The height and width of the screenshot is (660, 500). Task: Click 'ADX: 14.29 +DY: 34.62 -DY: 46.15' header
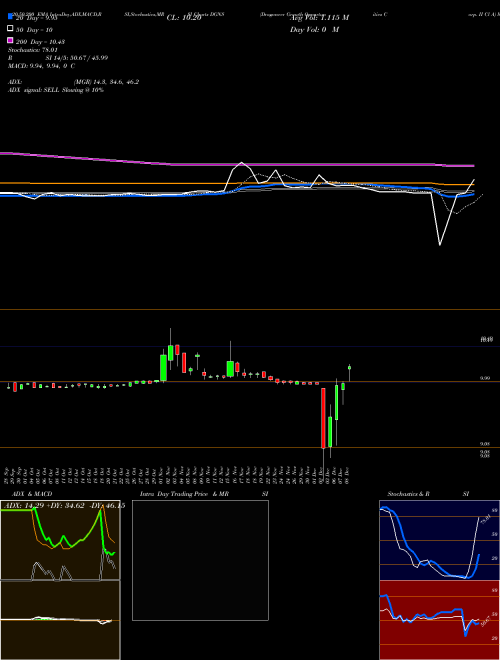click(64, 506)
